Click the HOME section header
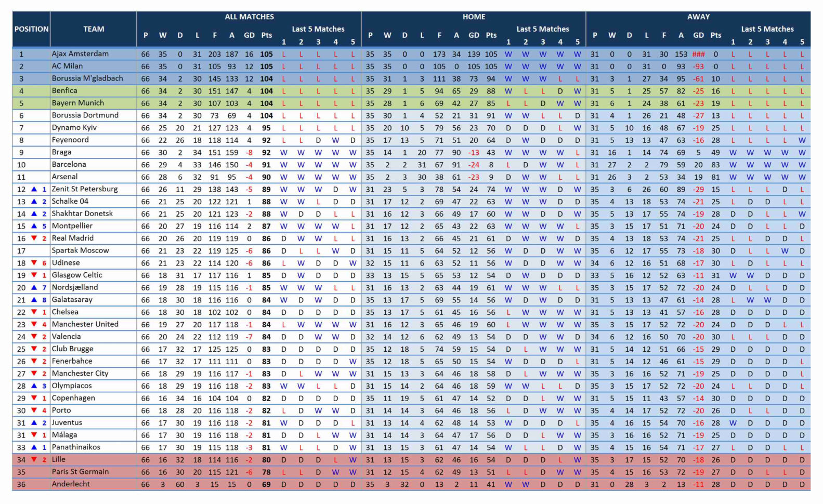 point(474,17)
